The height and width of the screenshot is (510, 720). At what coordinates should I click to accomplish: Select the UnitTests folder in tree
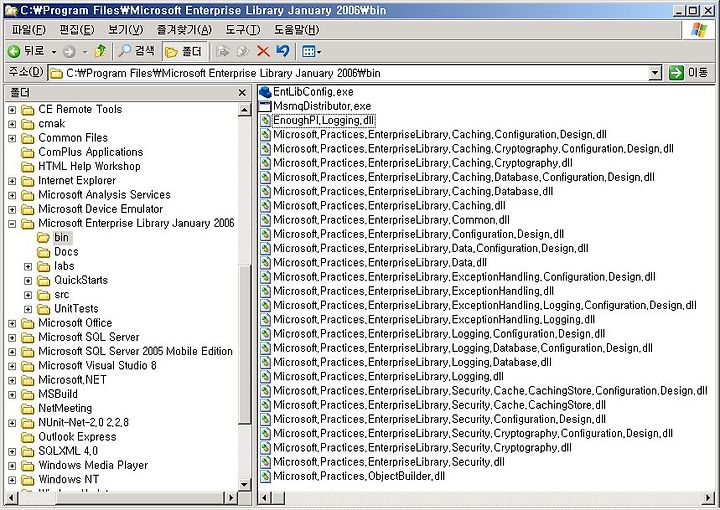pyautogui.click(x=76, y=308)
